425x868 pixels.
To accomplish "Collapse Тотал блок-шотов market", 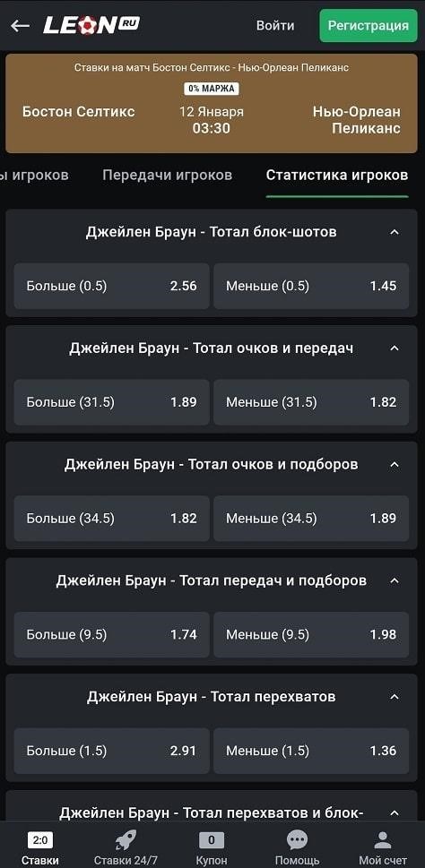I will 395,232.
